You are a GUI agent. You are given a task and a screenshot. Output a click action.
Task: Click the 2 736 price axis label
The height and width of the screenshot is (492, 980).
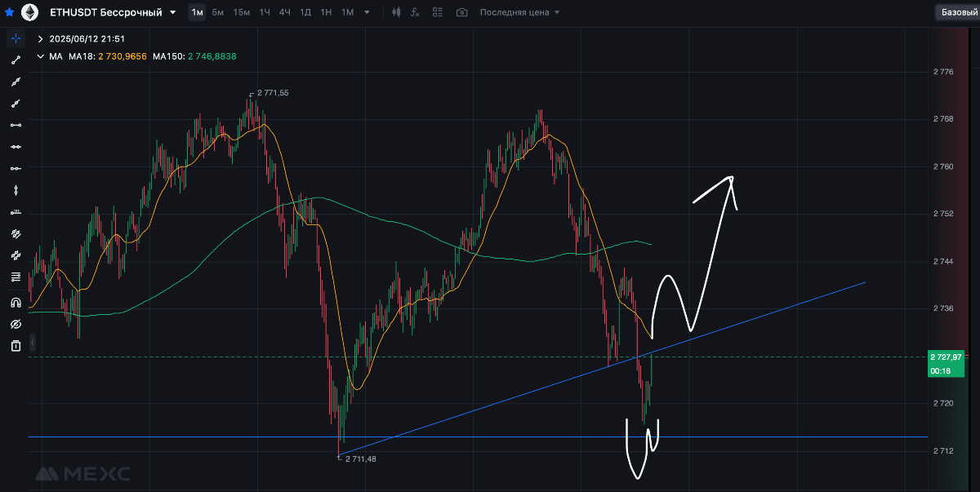(x=943, y=308)
